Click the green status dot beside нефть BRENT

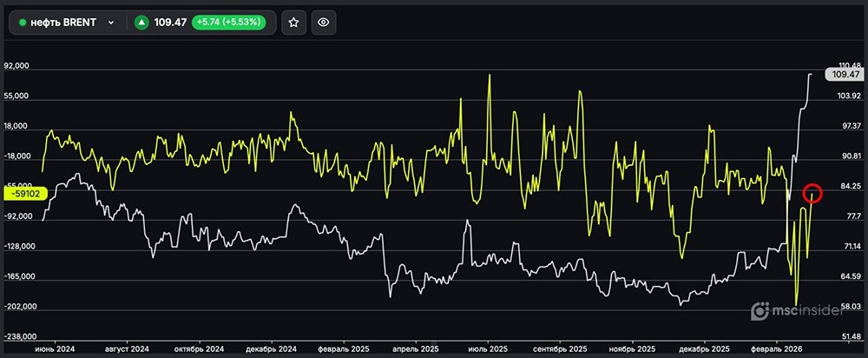coord(23,23)
